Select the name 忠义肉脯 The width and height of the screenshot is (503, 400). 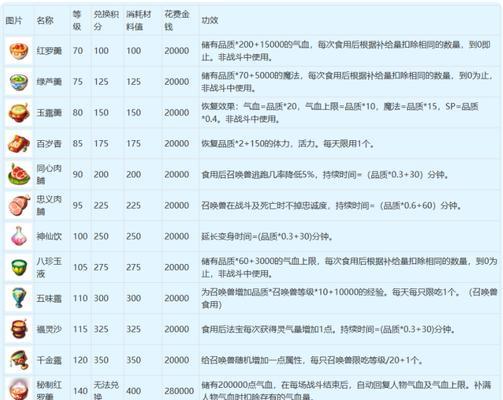(x=49, y=206)
